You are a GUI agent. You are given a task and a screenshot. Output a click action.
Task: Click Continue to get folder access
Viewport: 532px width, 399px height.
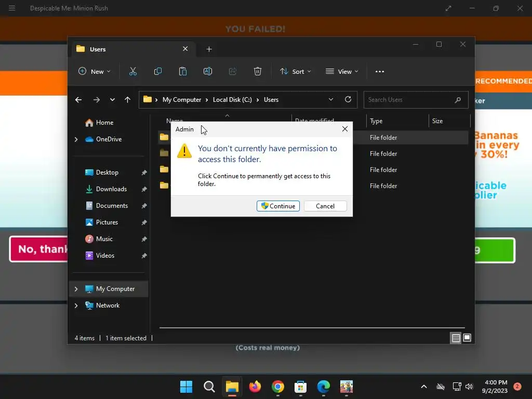(278, 206)
